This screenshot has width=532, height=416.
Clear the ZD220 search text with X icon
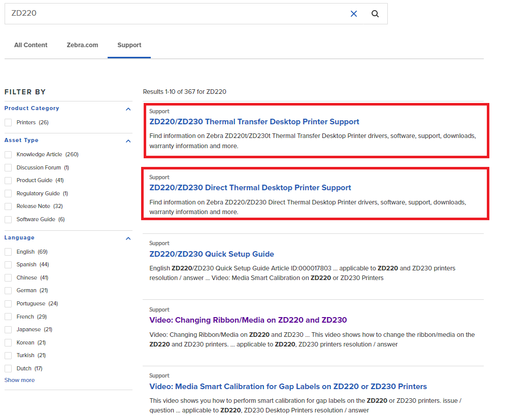click(x=354, y=14)
